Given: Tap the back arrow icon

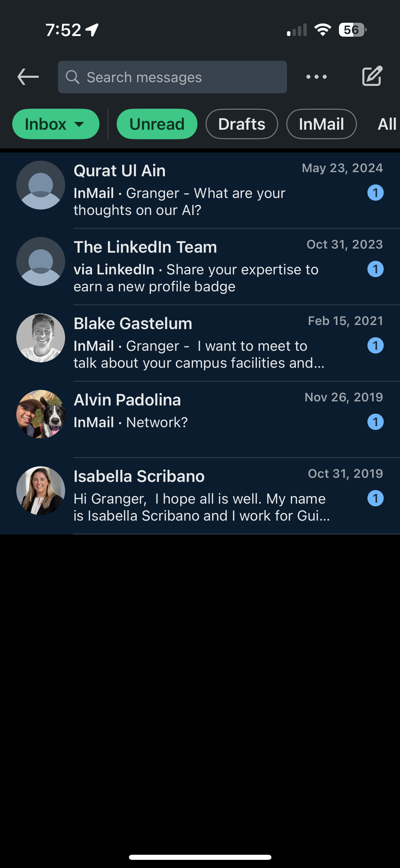Looking at the screenshot, I should coord(28,77).
